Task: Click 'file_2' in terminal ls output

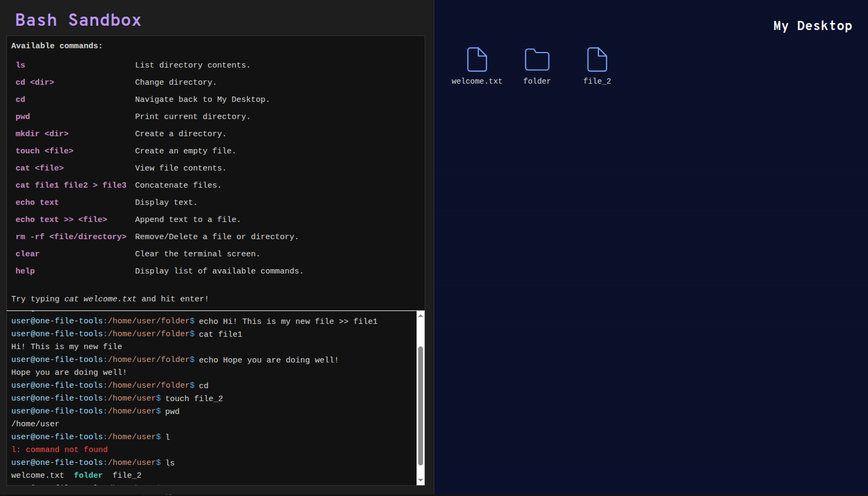Action: [x=127, y=475]
